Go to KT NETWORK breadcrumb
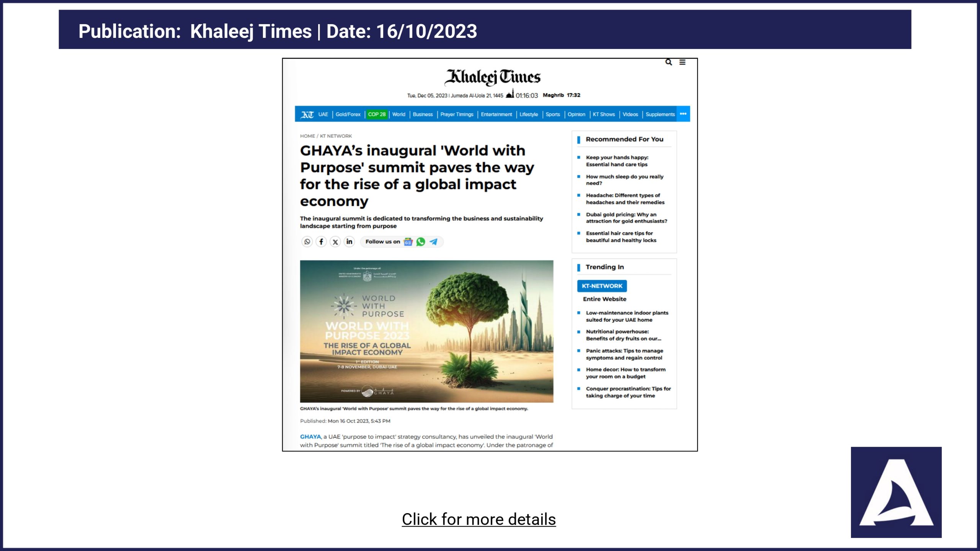This screenshot has width=980, height=551. 336,136
